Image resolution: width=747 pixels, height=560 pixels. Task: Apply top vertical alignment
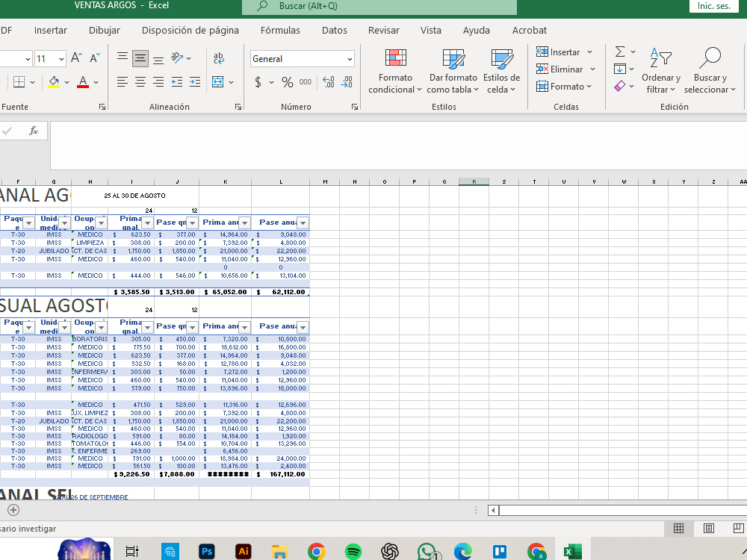(123, 58)
